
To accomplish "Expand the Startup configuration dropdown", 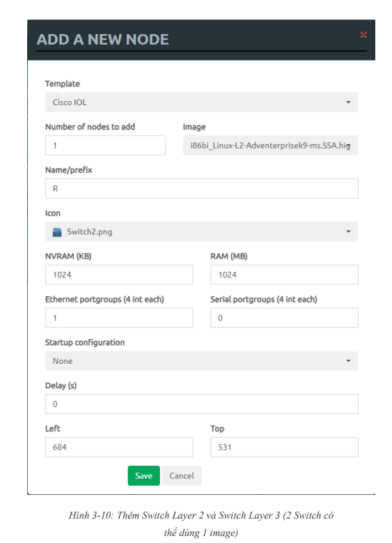I will (201, 361).
